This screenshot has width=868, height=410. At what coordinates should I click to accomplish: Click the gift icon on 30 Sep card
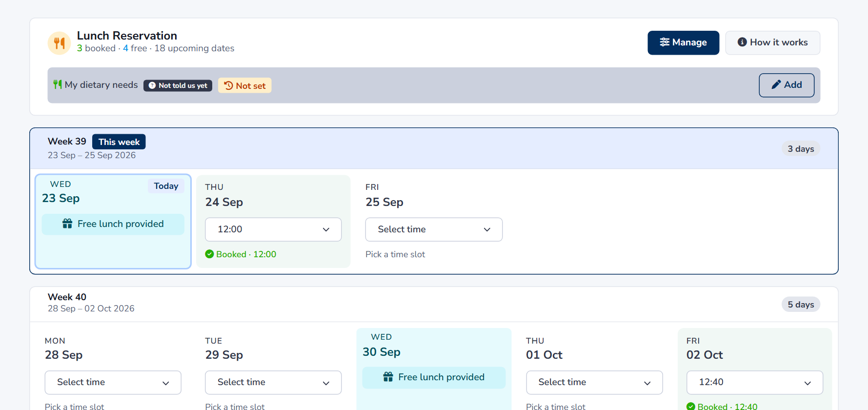(x=388, y=377)
